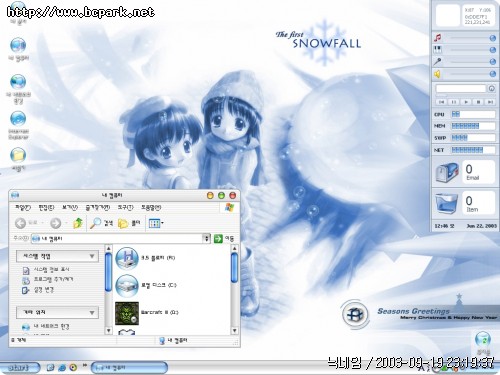Screen dimensions: 500x375
Task: Open the Back button history dropdown arrow
Action: click(42, 223)
